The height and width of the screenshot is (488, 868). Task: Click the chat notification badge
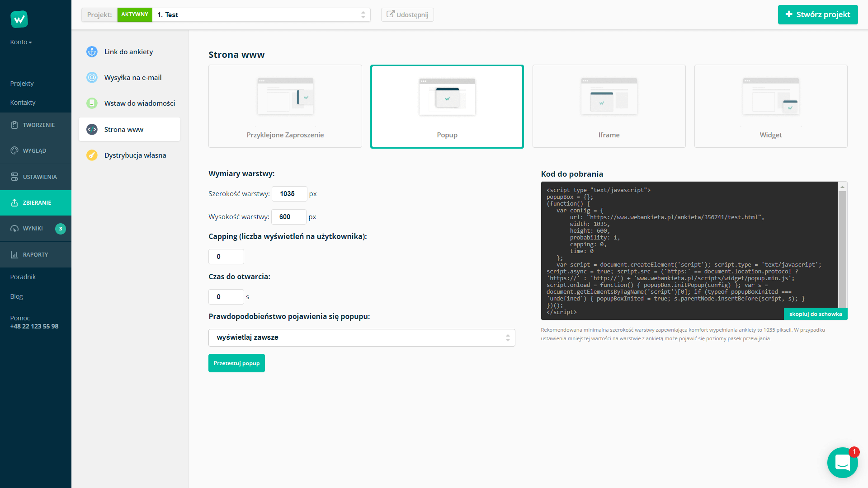click(854, 451)
